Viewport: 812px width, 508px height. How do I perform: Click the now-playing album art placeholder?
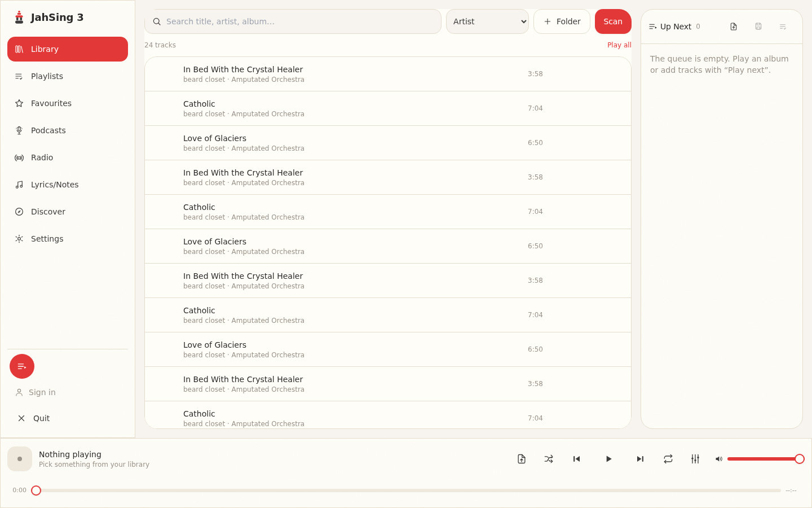click(20, 459)
